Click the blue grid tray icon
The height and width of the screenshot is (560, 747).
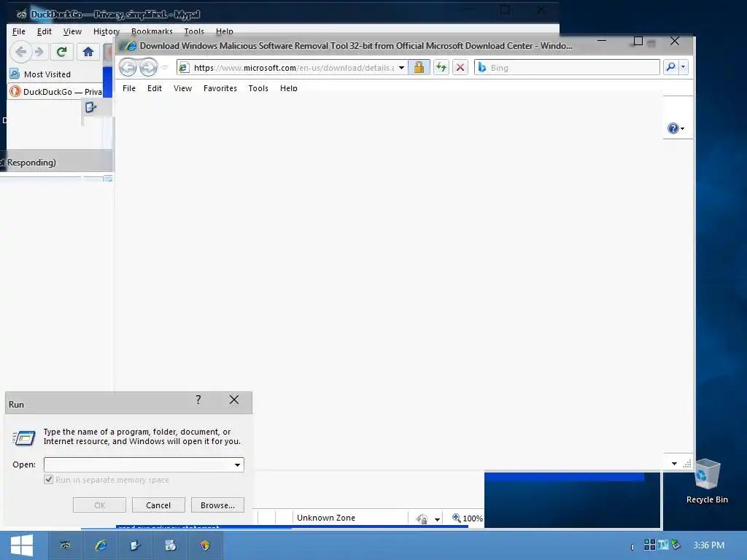[649, 544]
